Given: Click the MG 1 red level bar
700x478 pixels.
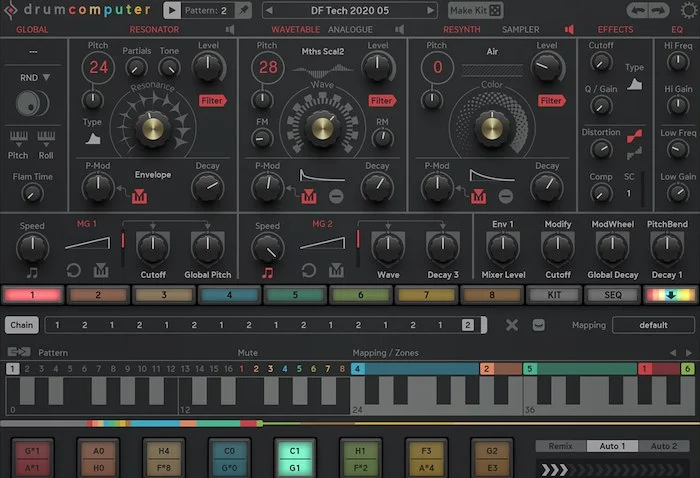Looking at the screenshot, I should [123, 241].
